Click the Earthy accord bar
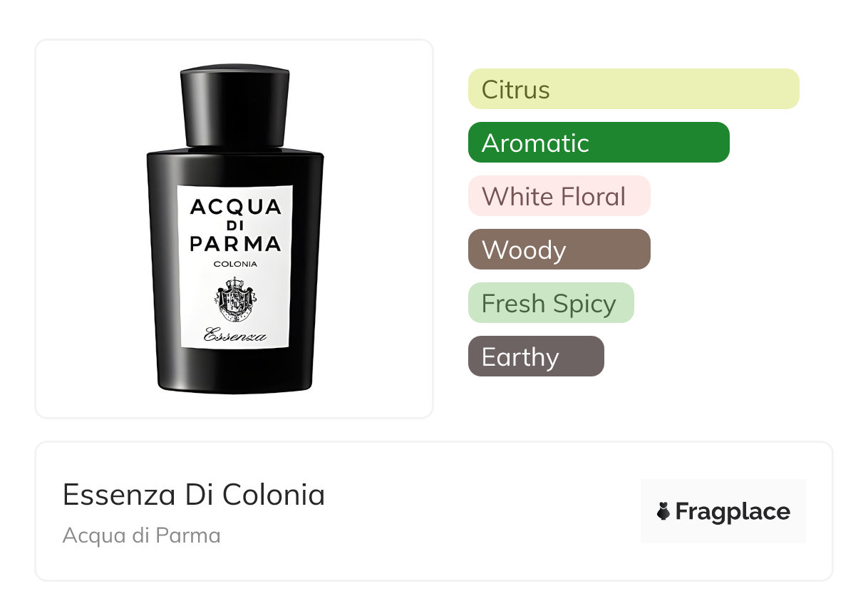Screen dimensions: 868x616 536,356
